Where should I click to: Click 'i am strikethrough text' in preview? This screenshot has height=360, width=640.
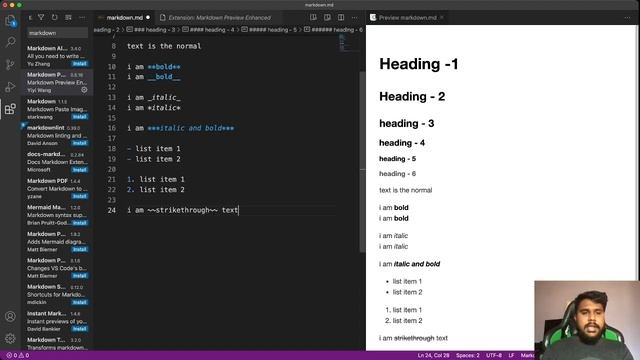pyautogui.click(x=413, y=338)
